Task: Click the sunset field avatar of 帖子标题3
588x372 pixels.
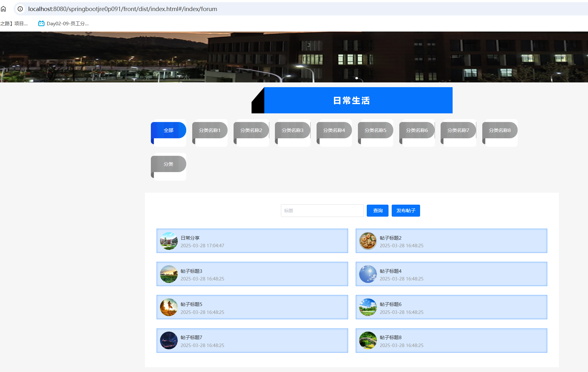Action: point(169,274)
